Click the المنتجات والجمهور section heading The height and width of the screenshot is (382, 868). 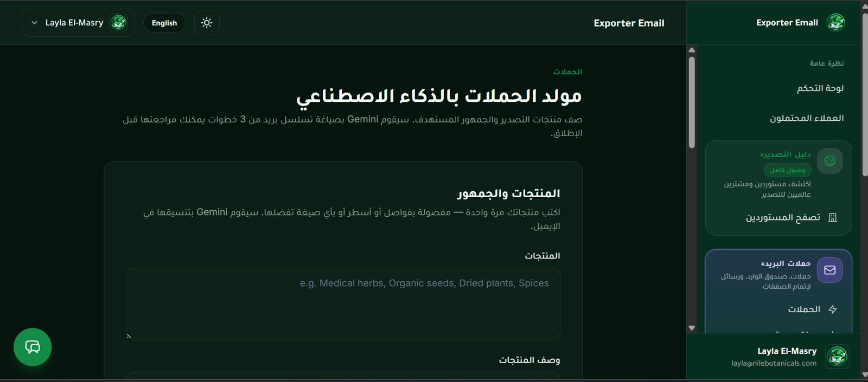click(508, 193)
